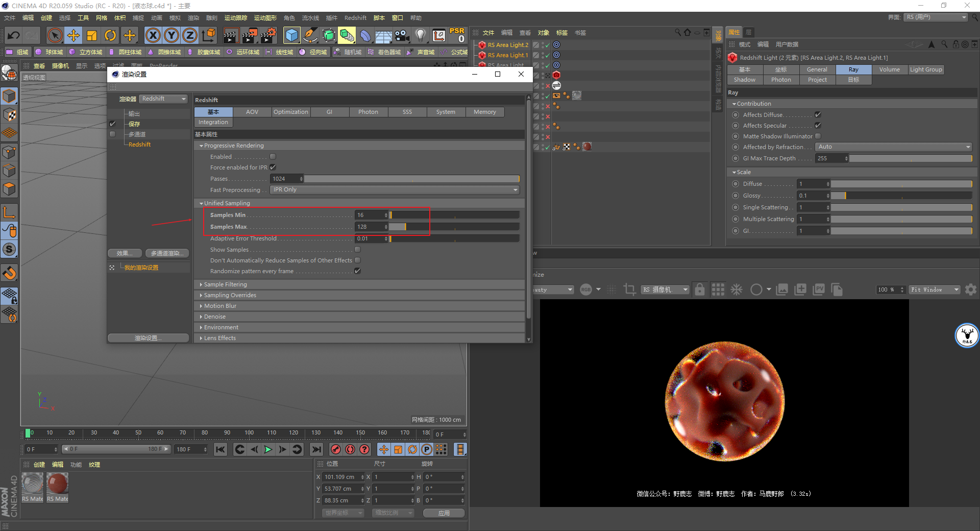Adjust the Samples Max slider

pyautogui.click(x=454, y=227)
